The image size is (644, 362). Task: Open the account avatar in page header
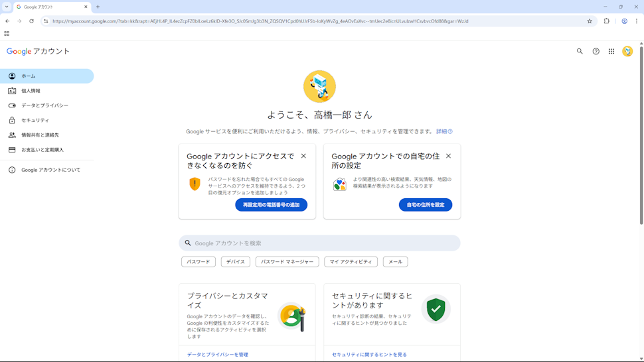pyautogui.click(x=627, y=51)
